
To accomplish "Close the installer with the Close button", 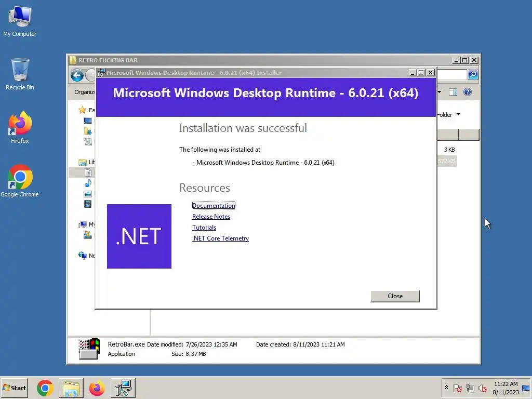I will point(395,296).
